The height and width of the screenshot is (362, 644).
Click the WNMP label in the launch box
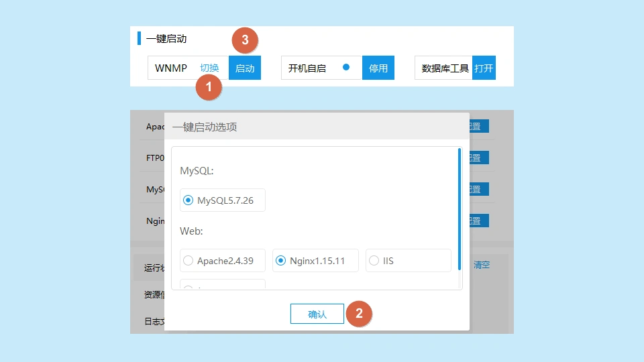click(171, 68)
